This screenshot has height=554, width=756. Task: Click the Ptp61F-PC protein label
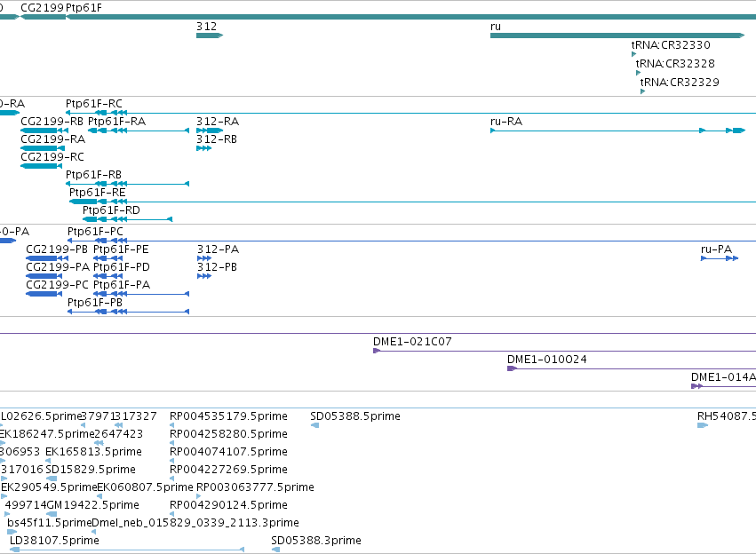[x=95, y=232]
